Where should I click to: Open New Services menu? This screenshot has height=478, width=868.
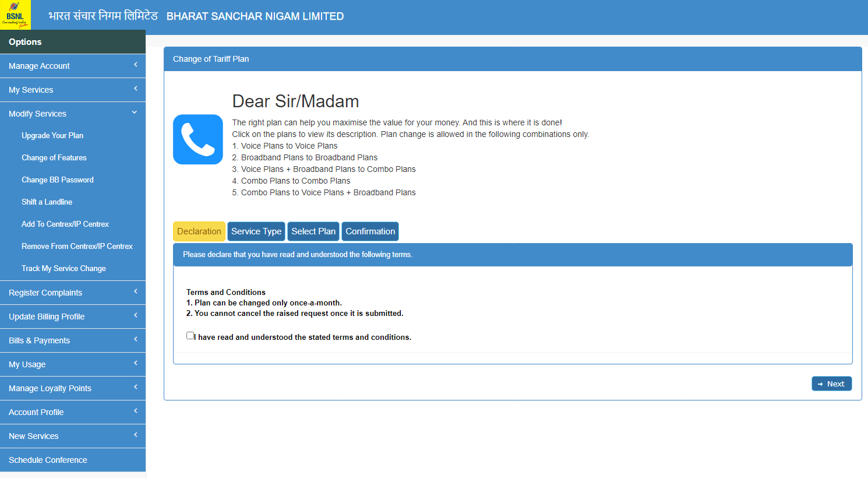tap(73, 436)
